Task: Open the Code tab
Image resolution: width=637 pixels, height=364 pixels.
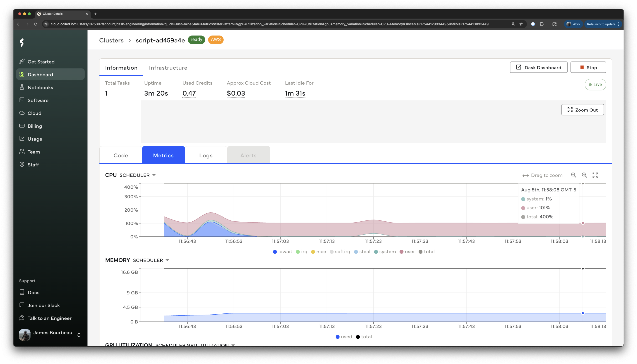Action: pos(121,155)
